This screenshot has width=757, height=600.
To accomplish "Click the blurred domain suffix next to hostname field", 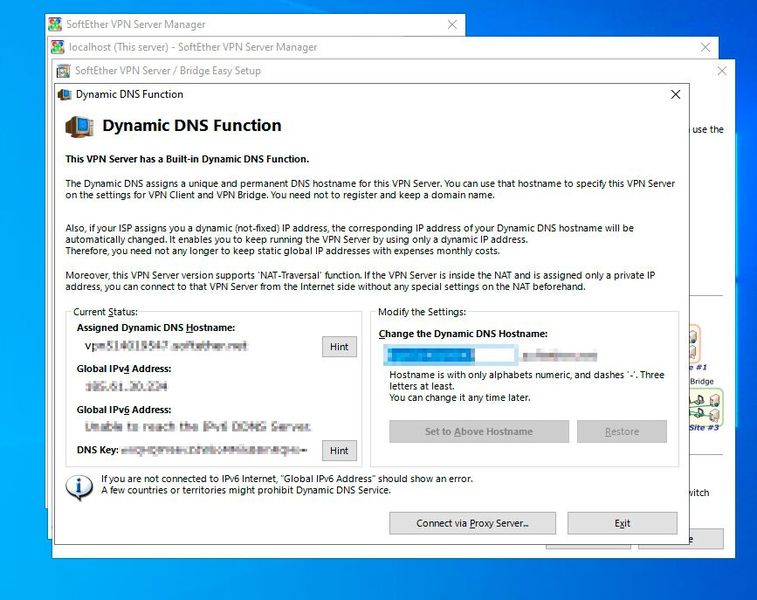I will coord(560,356).
